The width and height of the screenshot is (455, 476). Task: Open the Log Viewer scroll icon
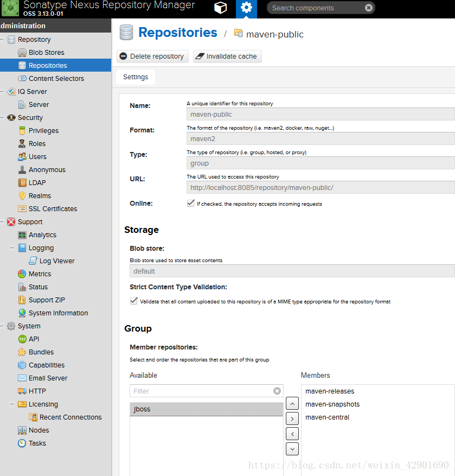pos(33,261)
